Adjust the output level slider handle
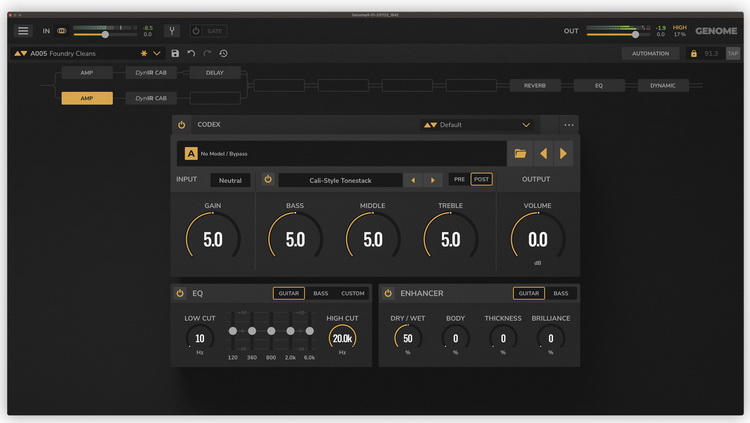The height and width of the screenshot is (423, 750). click(635, 34)
